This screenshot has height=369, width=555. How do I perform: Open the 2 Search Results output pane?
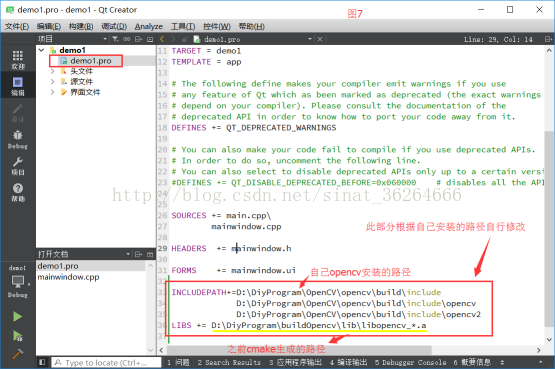[x=229, y=362]
